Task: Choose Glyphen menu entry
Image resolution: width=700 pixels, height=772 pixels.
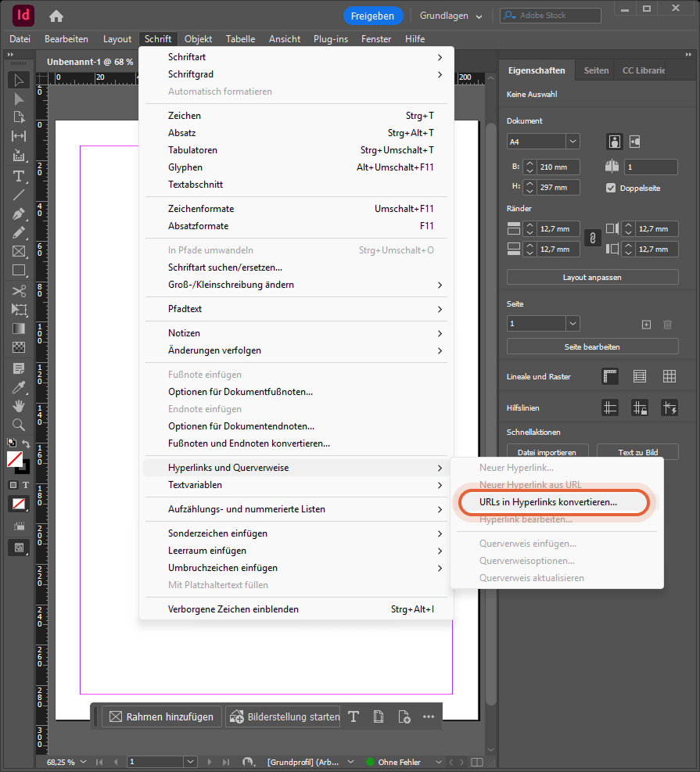Action: tap(296, 167)
